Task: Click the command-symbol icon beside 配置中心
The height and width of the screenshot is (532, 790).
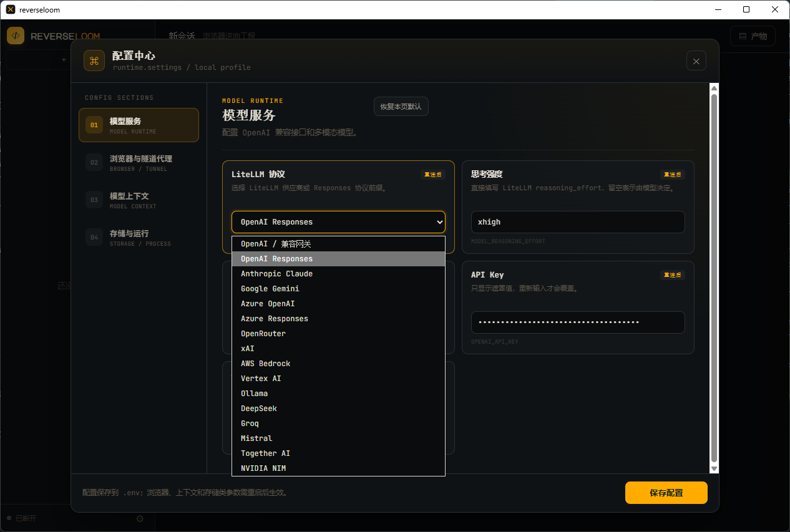Action: click(94, 60)
